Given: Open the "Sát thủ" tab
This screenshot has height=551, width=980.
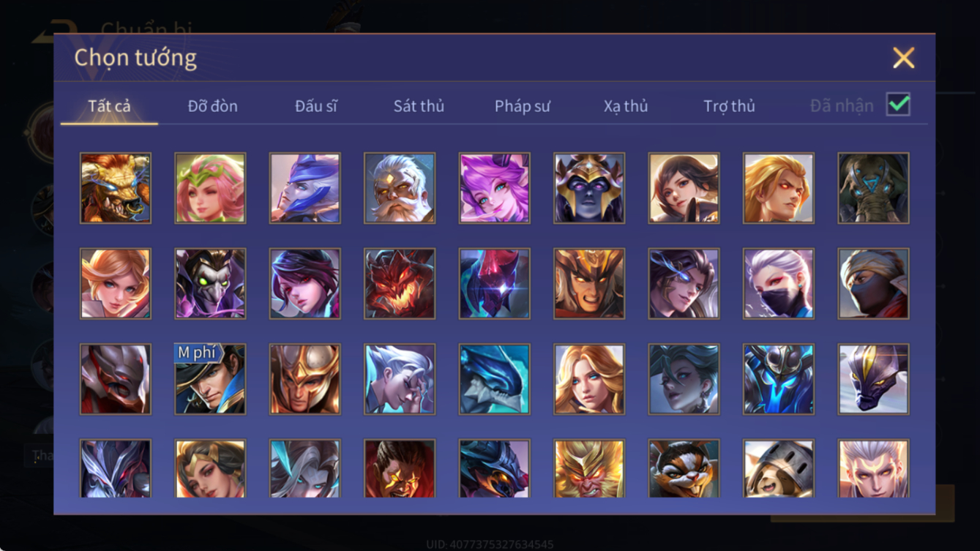Looking at the screenshot, I should tap(419, 106).
